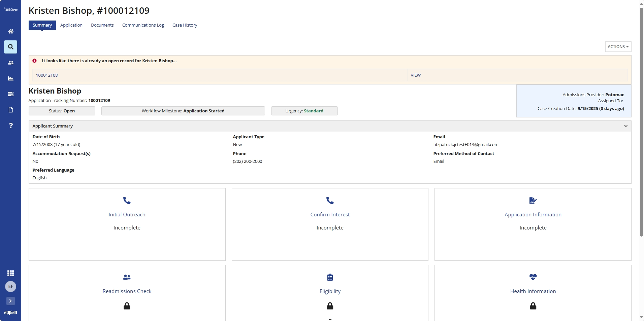
Task: Open the stacked list sidebar icon
Action: coord(11,94)
